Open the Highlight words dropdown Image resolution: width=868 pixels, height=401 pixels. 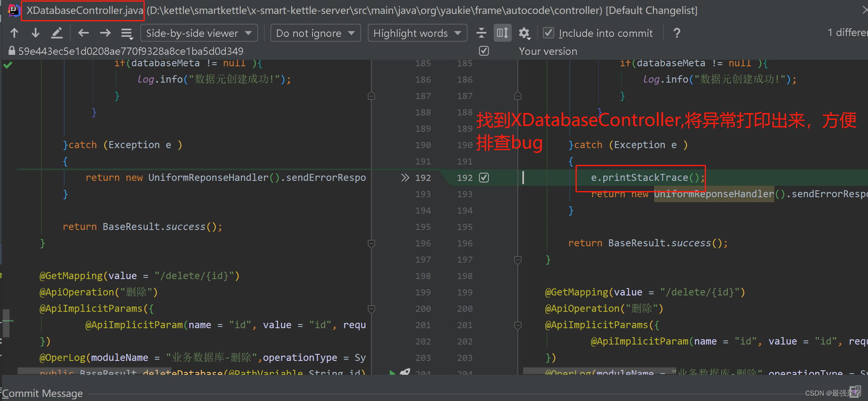[x=417, y=33]
